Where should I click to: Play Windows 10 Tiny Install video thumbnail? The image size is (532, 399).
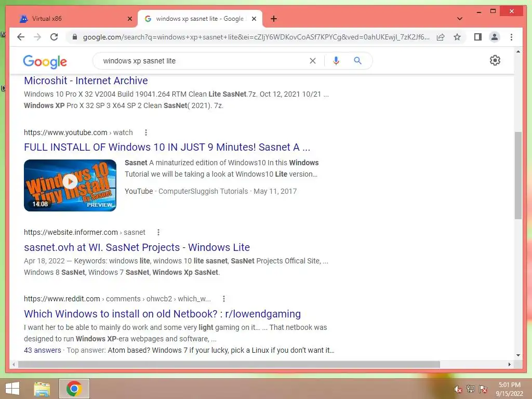point(70,185)
